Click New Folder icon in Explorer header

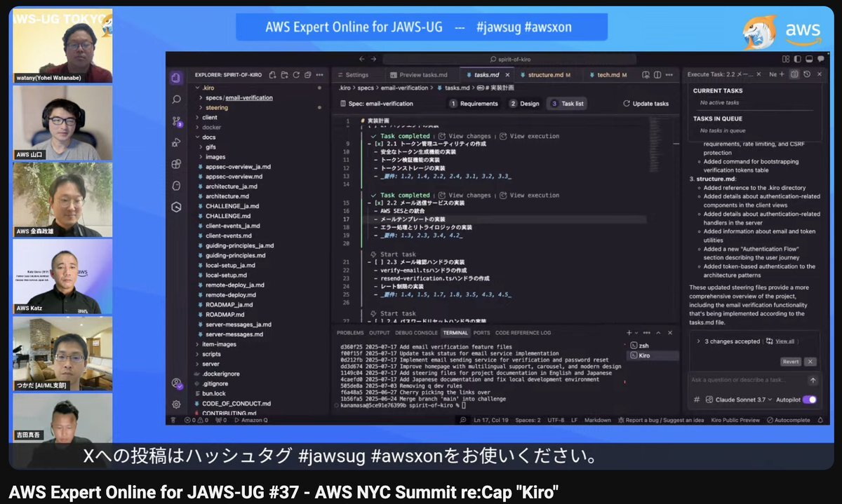pyautogui.click(x=283, y=74)
